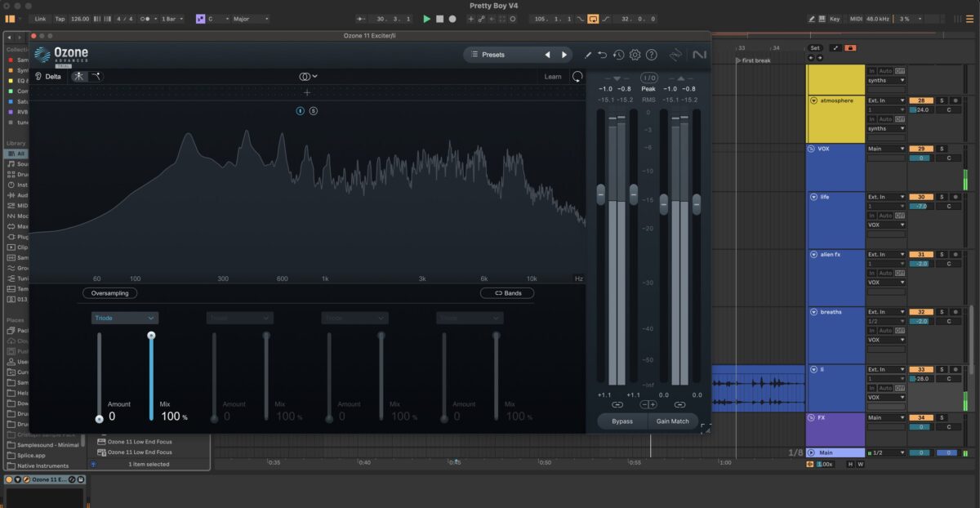Click the center minus-plus link icon below meters
Viewport: 980px width, 508px height.
[648, 404]
